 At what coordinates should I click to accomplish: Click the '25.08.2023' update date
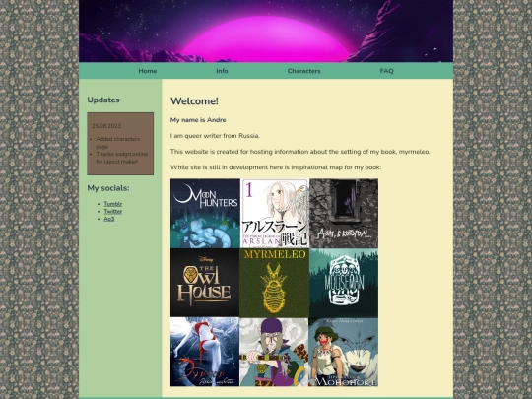click(106, 126)
